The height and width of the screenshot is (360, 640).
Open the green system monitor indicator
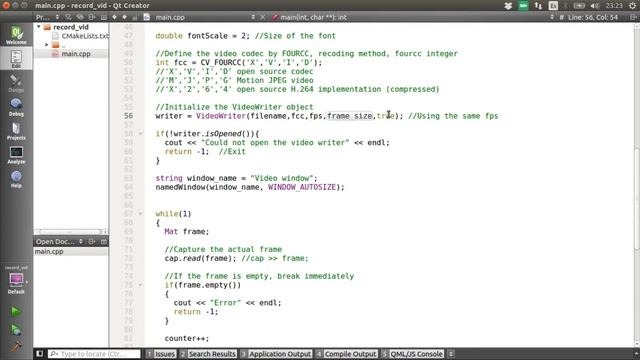click(x=523, y=6)
